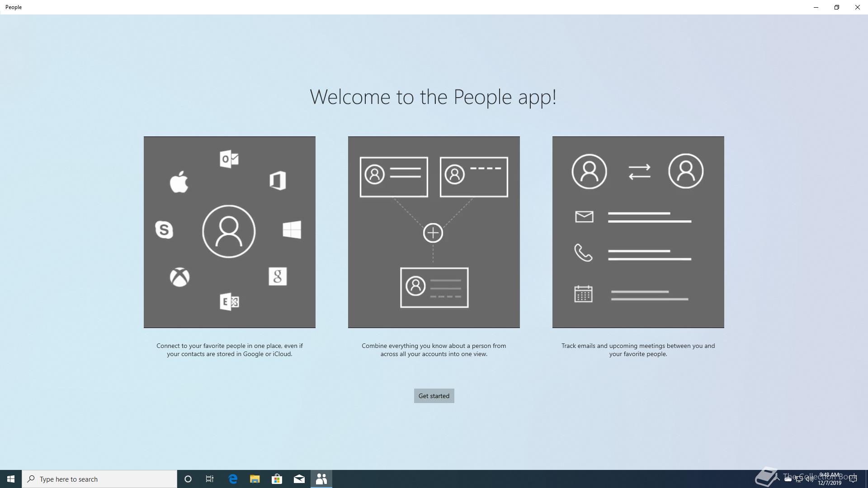Open Cortana from the taskbar

pyautogui.click(x=188, y=479)
